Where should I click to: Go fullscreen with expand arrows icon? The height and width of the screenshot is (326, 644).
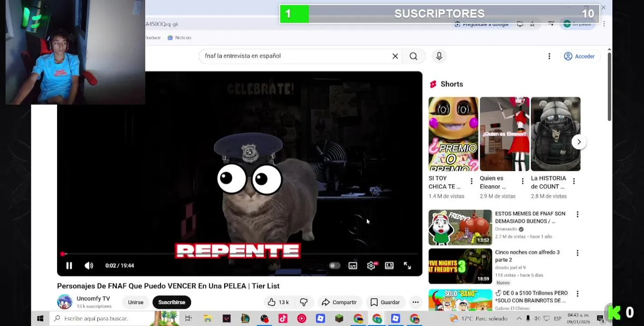pos(407,266)
